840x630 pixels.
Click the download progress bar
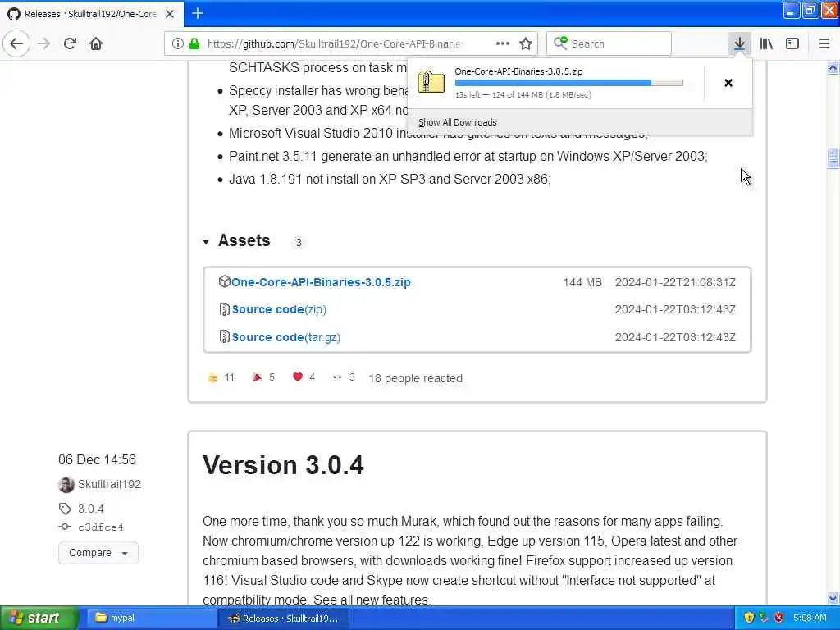(569, 83)
